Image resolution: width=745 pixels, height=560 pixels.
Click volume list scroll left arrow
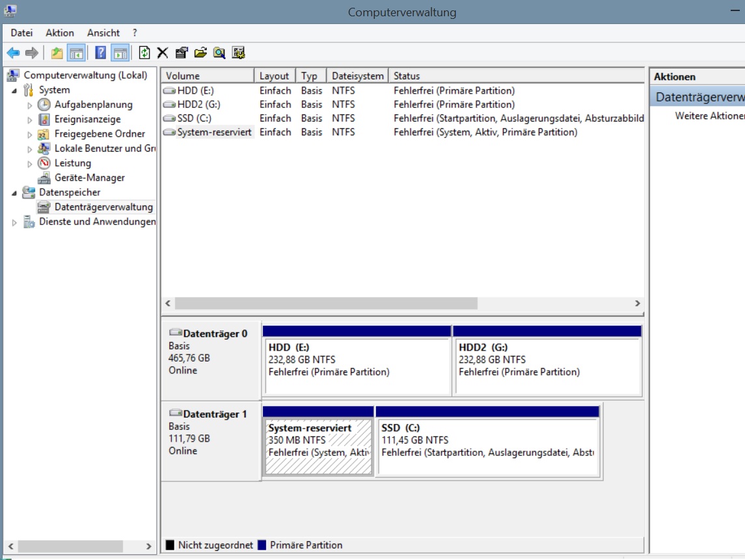(x=168, y=304)
